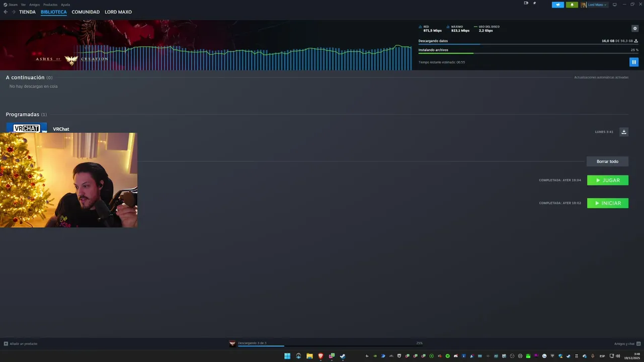Open the Ver menu

(23, 5)
